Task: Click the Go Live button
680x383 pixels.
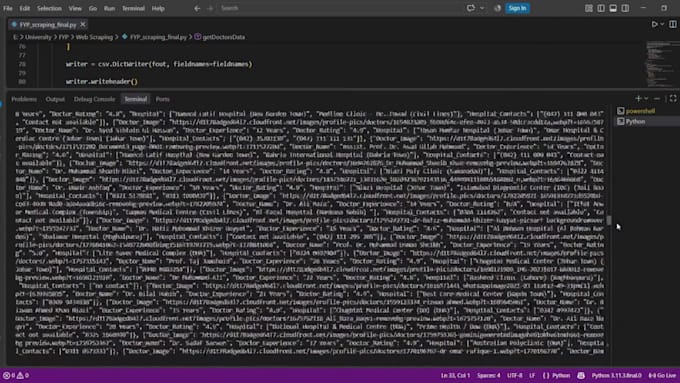Action: [662, 375]
